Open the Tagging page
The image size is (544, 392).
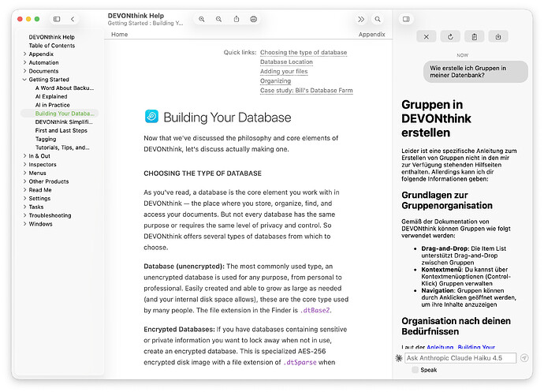[x=46, y=139]
